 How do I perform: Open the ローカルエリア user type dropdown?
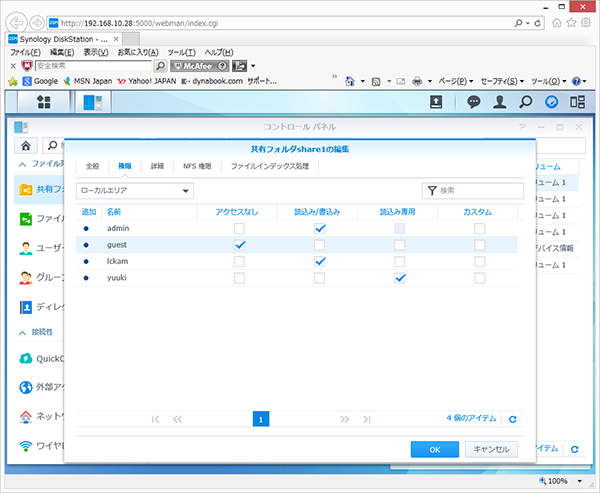(135, 191)
